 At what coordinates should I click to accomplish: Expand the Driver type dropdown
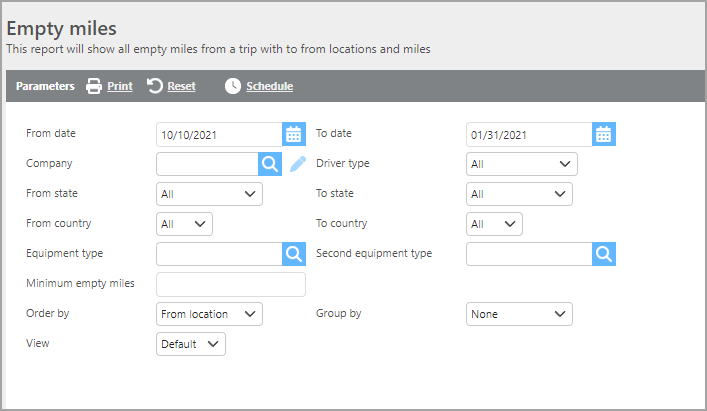[521, 164]
